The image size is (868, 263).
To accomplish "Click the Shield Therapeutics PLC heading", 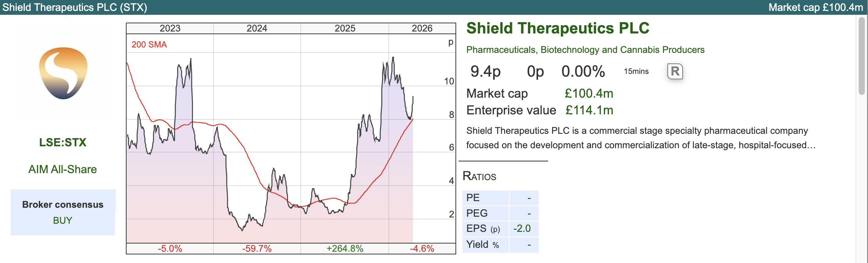I will 557,28.
